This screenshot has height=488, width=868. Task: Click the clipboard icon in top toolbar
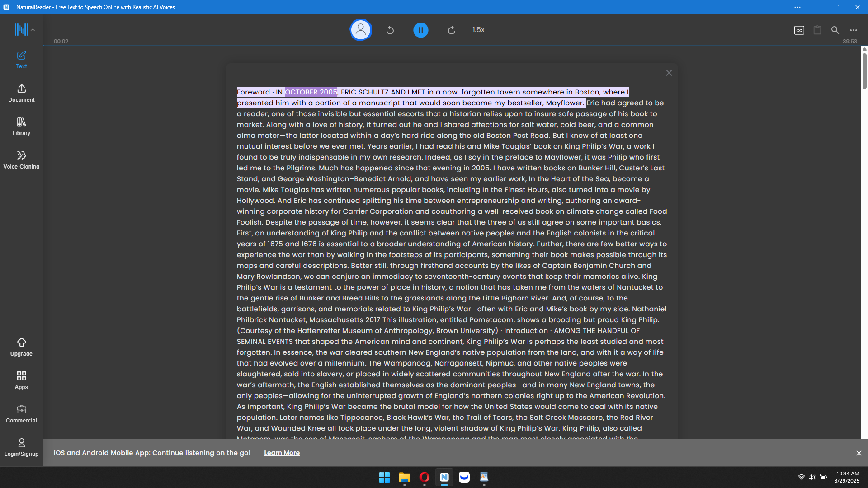tap(817, 30)
